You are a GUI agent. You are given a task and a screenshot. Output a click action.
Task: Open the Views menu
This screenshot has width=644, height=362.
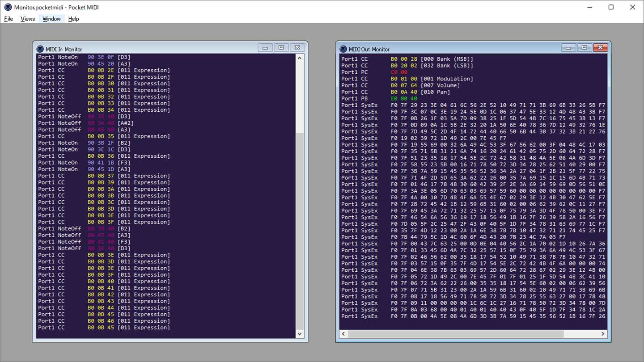tap(28, 19)
